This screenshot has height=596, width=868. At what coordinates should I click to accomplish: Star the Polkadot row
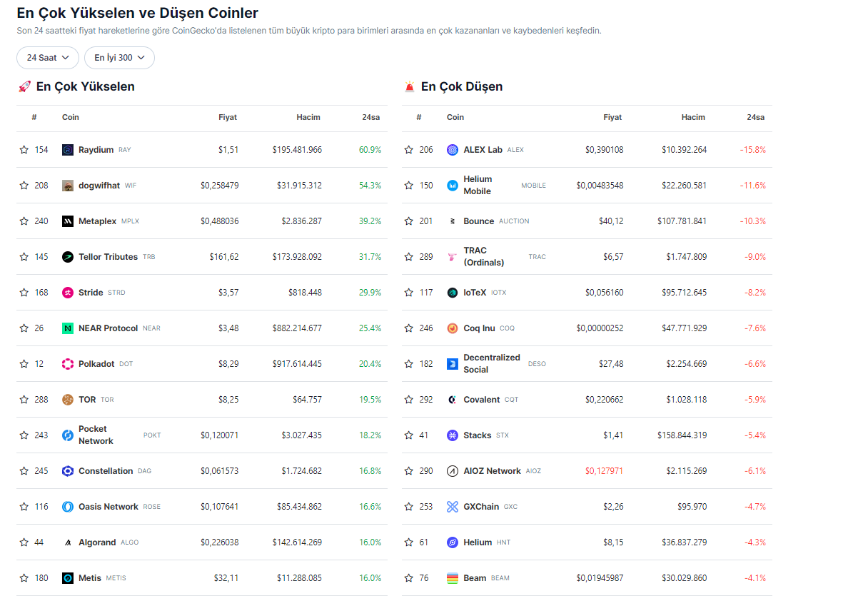click(x=24, y=364)
